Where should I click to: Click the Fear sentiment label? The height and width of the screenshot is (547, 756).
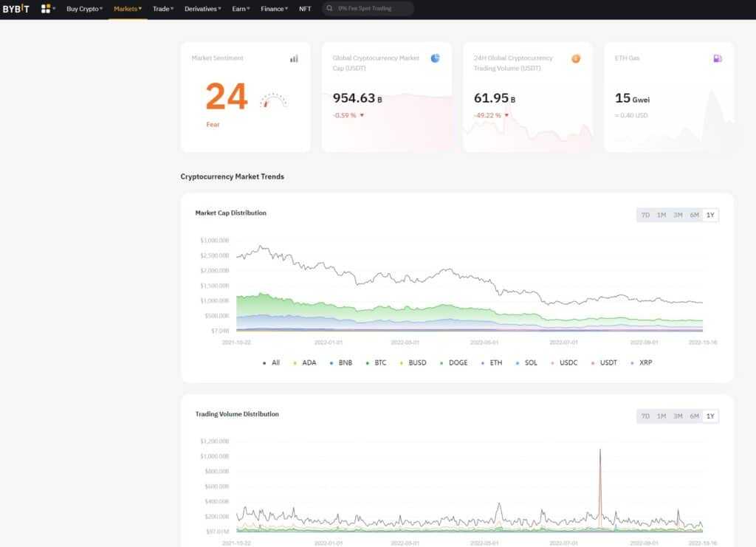213,124
